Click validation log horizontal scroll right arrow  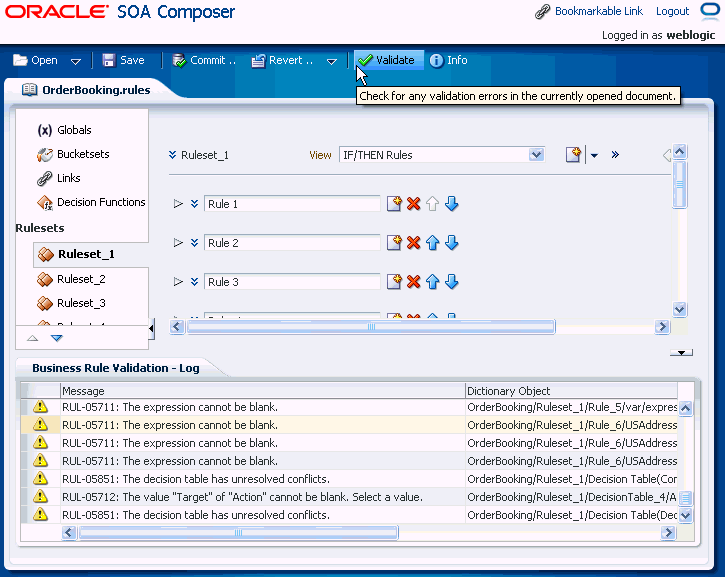(x=668, y=533)
